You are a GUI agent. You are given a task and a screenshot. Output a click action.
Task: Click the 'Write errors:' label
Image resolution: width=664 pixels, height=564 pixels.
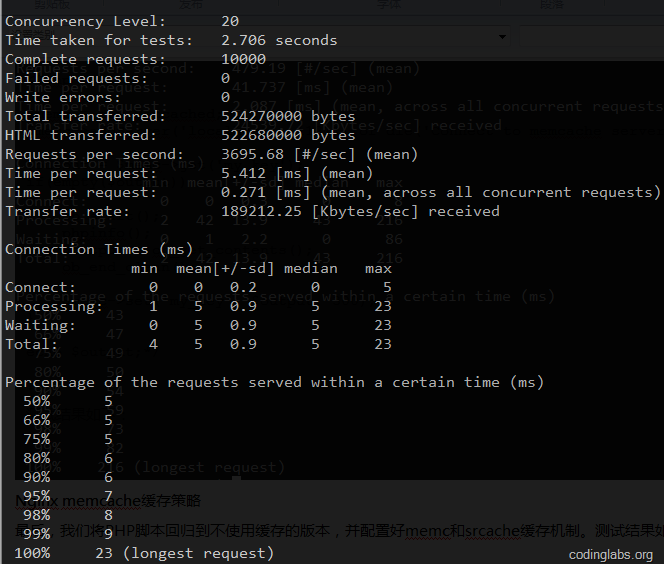63,97
